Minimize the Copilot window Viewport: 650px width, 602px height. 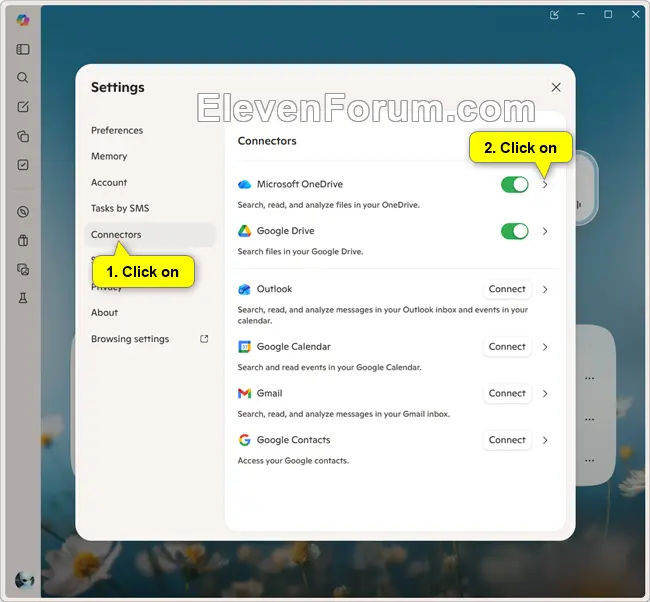pyautogui.click(x=581, y=15)
